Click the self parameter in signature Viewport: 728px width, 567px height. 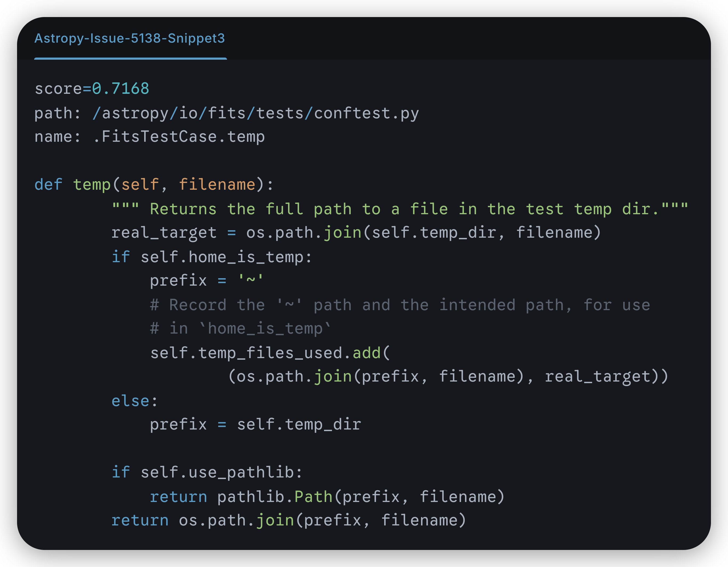point(140,185)
